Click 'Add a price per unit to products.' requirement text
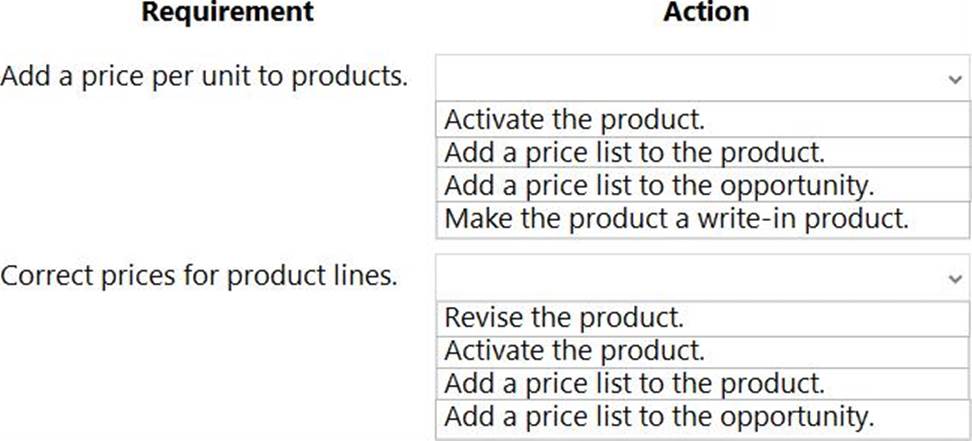Screen dimensions: 972x441 pyautogui.click(x=204, y=77)
